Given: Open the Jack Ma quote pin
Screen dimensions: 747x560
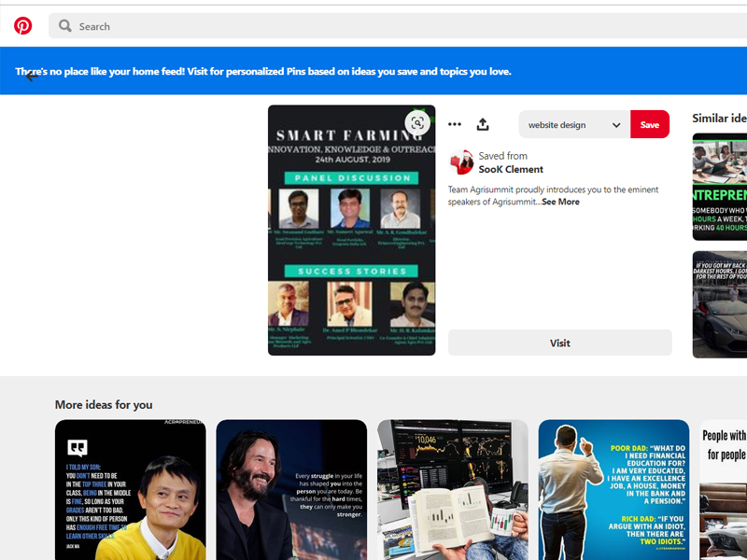Looking at the screenshot, I should click(130, 490).
